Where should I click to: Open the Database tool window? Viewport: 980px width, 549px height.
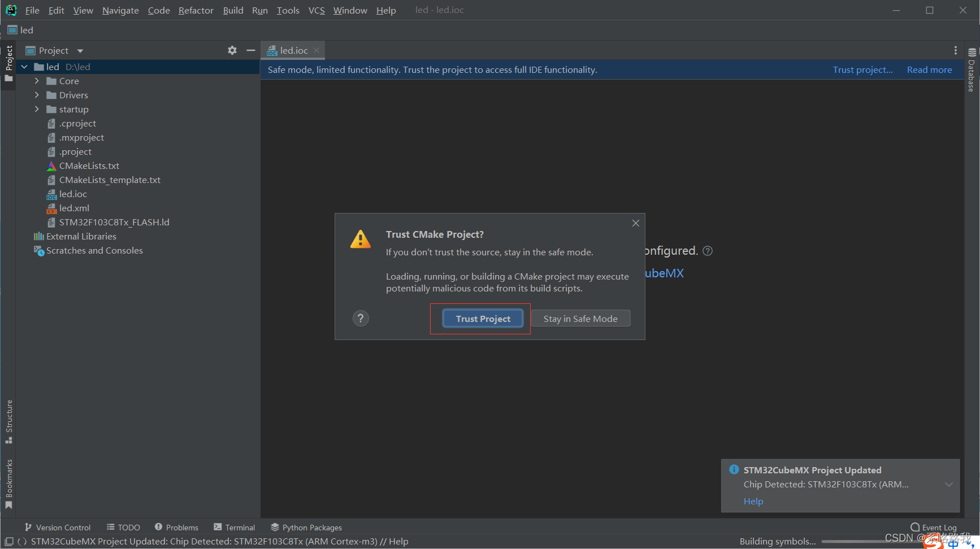click(972, 70)
